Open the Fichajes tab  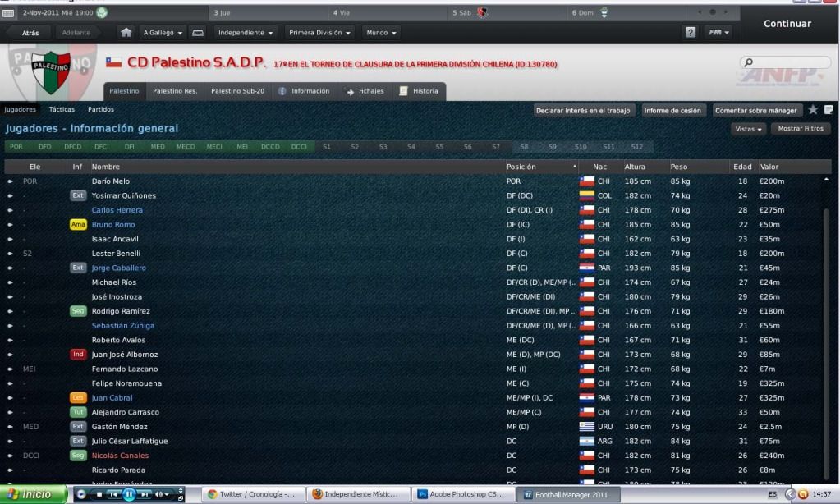(x=365, y=91)
